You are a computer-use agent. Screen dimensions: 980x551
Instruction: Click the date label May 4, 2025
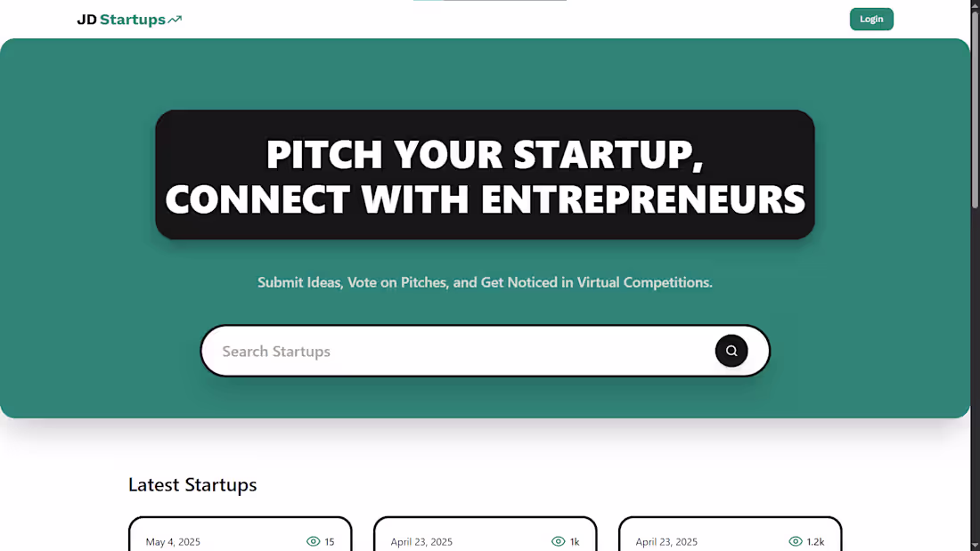(x=173, y=542)
